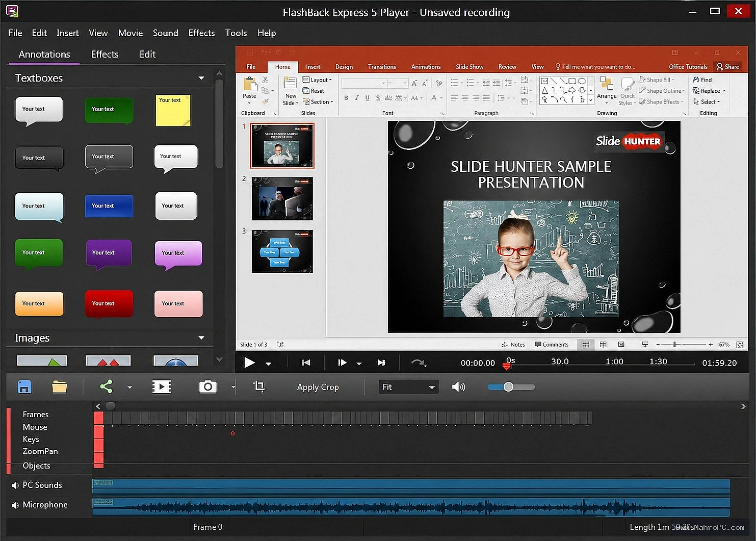Click the green Share icon

click(x=106, y=387)
